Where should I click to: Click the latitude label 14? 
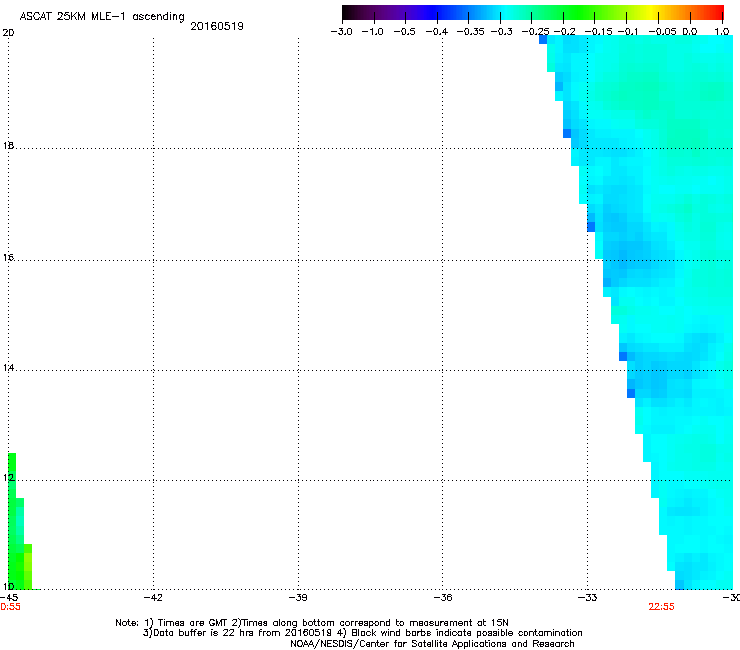(8, 368)
